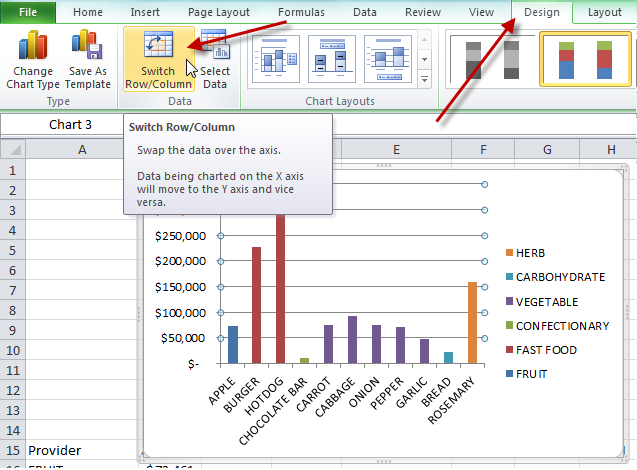Screen dimensions: 637x470
Task: Select row 5 header
Action: click(x=13, y=250)
